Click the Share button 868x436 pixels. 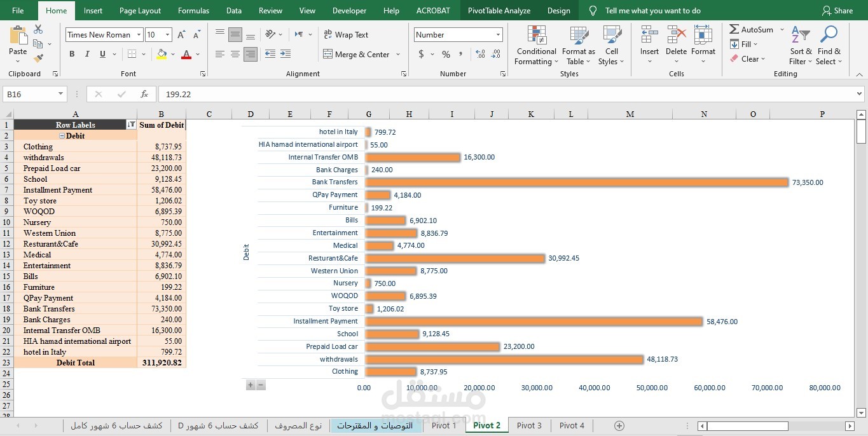(837, 10)
